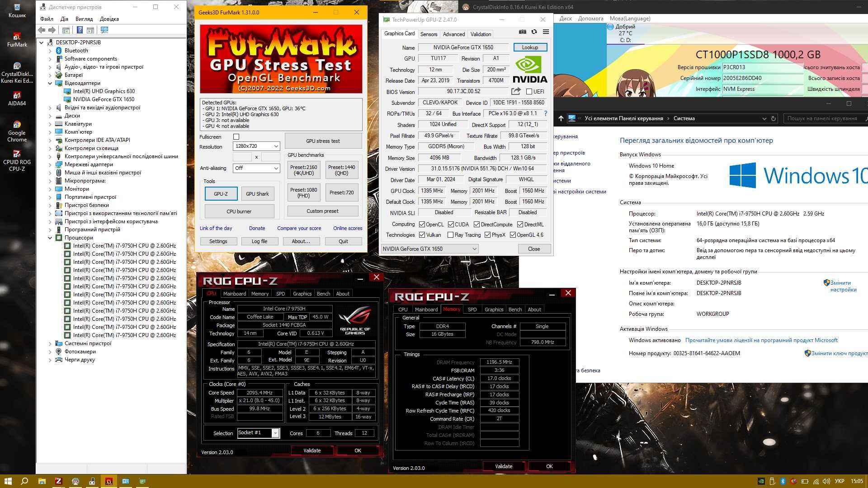Click the Прочитайте умови ліцензії Microsoft link
Viewport: 868px width, 488px height.
(761, 340)
